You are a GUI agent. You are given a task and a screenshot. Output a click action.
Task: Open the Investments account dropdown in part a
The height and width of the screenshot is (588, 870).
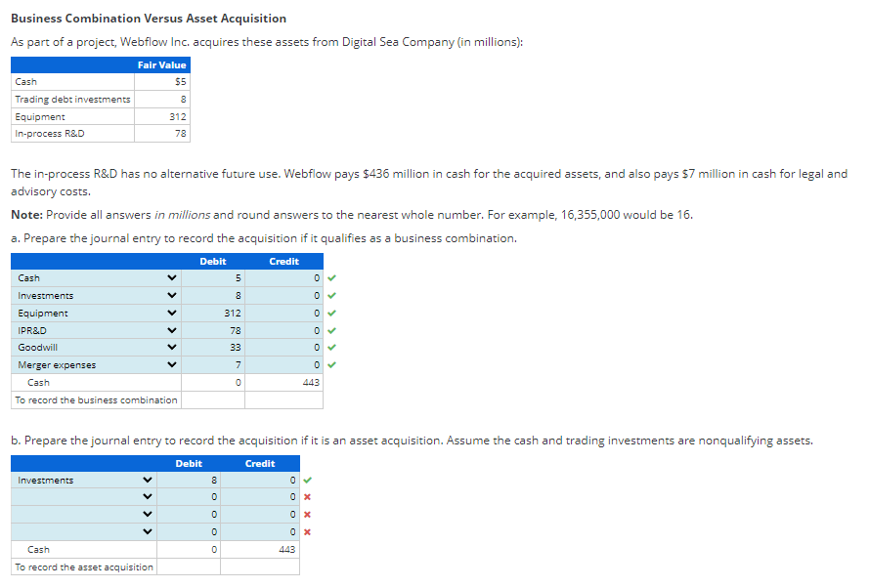(x=96, y=295)
